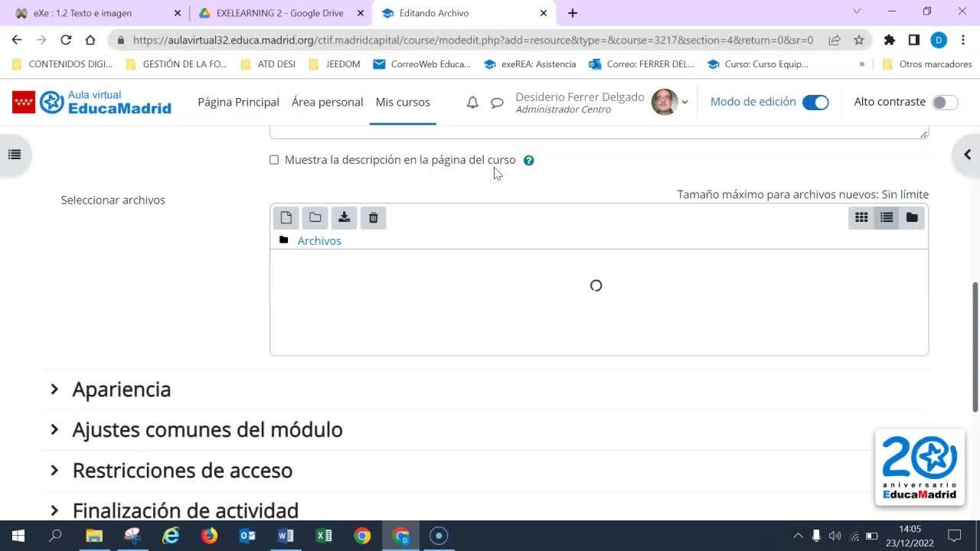
Task: Open the messages chat bubble
Action: (x=497, y=103)
